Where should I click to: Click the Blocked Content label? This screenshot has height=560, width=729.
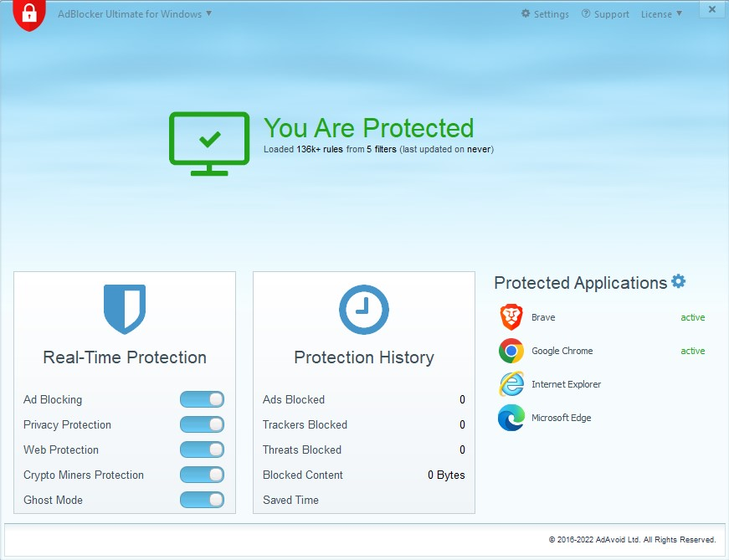[303, 475]
